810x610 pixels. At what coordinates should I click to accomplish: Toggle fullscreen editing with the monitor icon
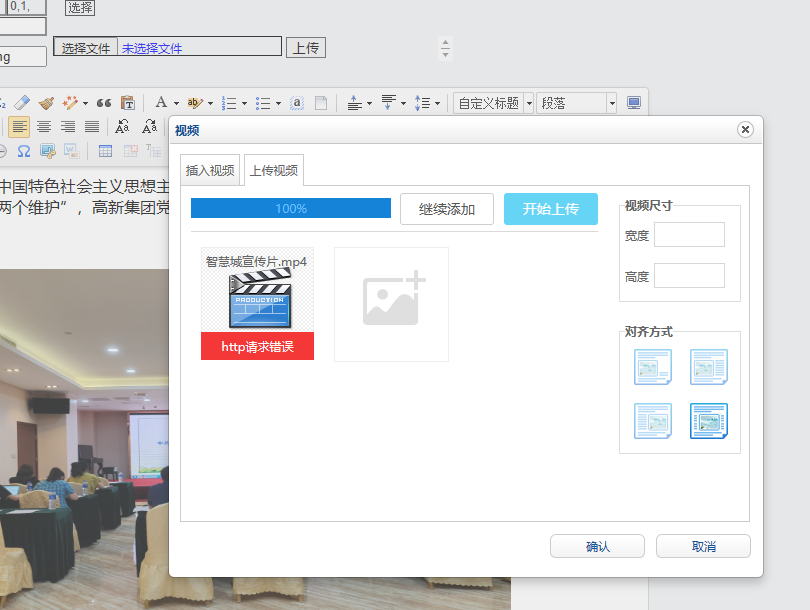pos(631,102)
